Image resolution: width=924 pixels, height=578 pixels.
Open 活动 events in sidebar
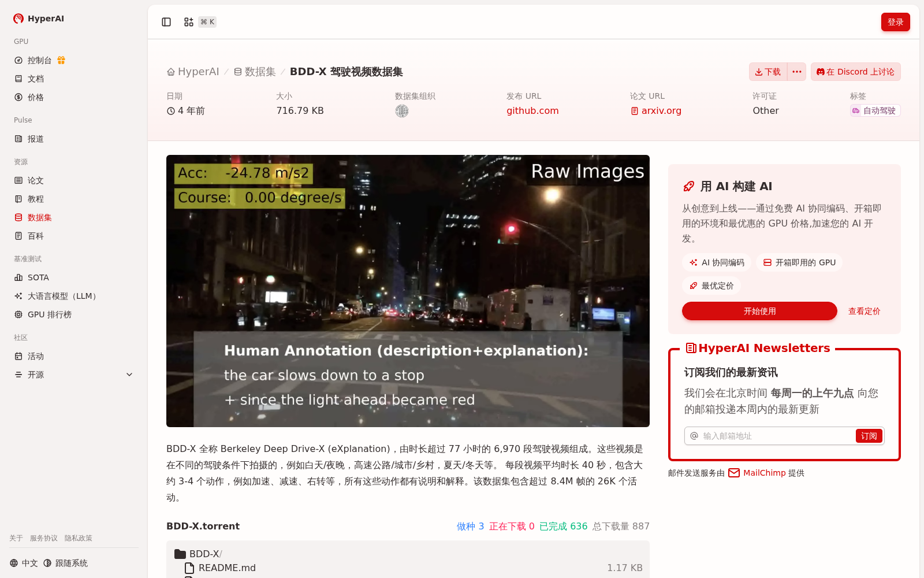(x=74, y=356)
